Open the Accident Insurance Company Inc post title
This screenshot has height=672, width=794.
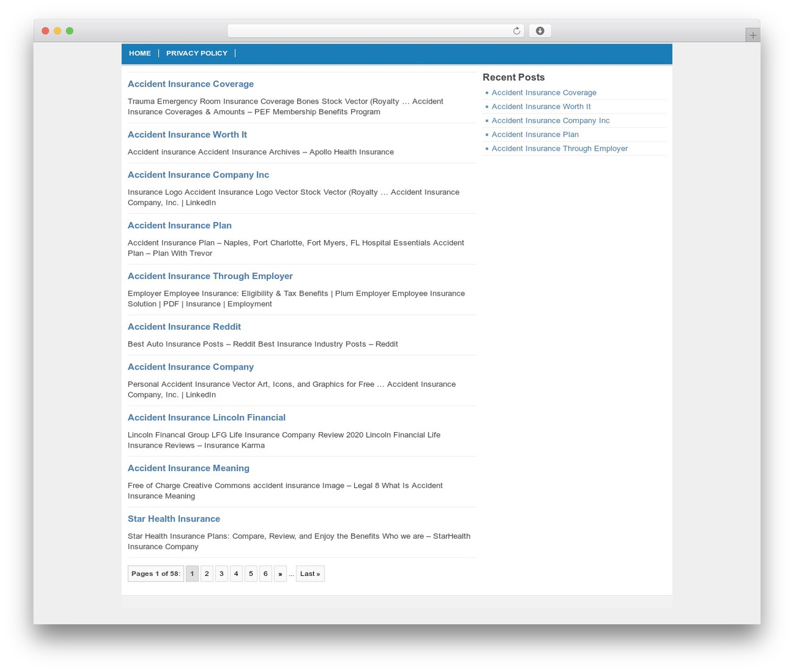[x=198, y=175]
